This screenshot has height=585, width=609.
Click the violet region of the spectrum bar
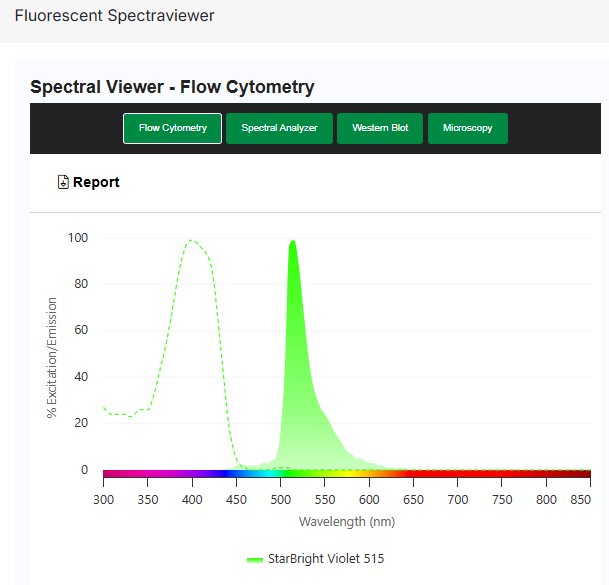pyautogui.click(x=205, y=474)
